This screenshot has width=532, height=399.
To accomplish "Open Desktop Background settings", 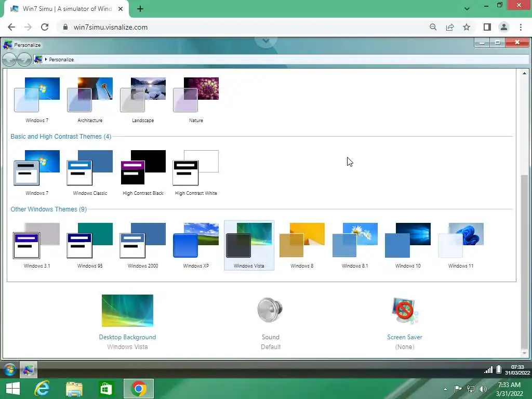I will point(128,337).
